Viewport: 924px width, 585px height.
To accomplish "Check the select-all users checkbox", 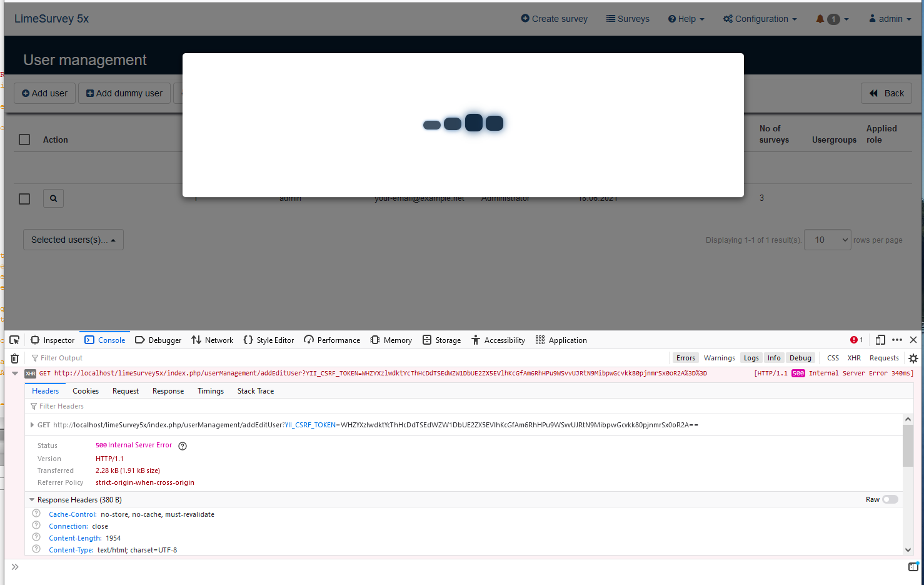I will [24, 140].
